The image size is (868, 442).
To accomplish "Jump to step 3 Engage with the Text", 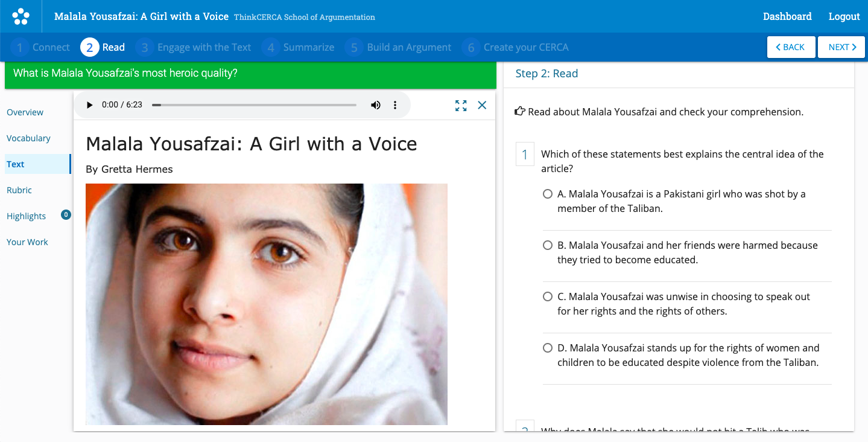I will 193,47.
